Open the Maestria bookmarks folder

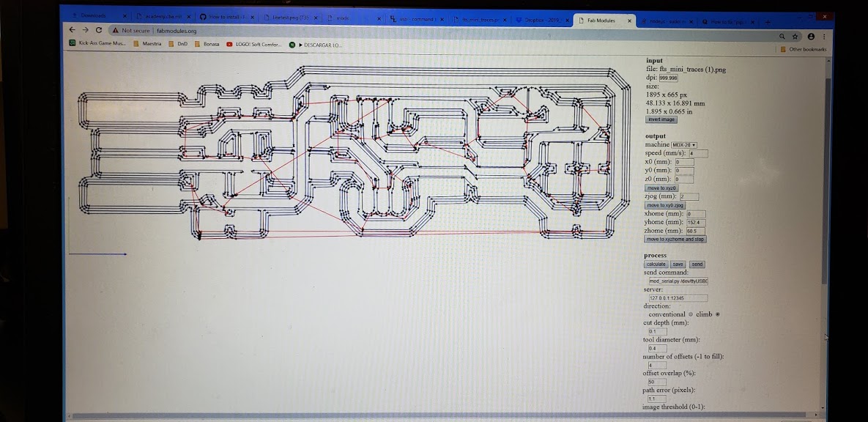tap(147, 43)
